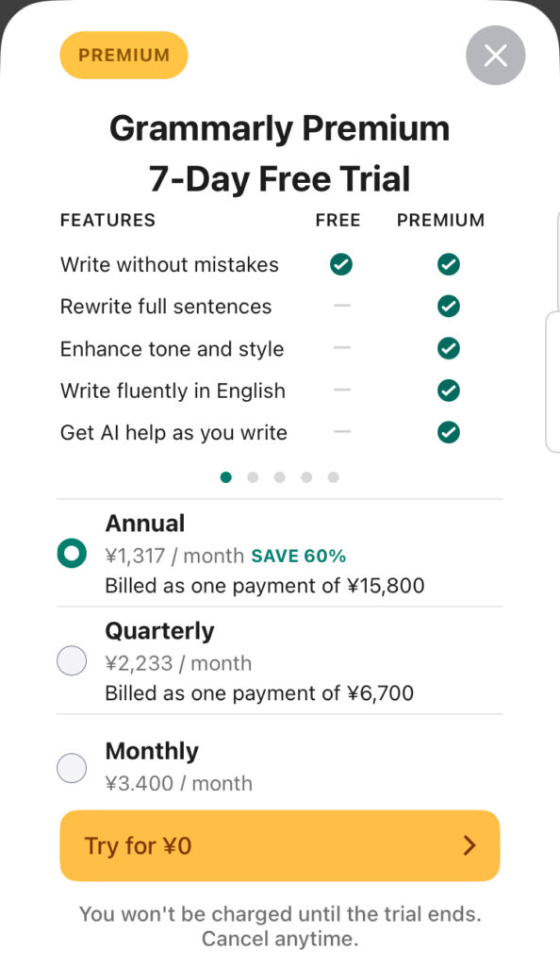
Task: Select the Monthly plan radio button
Action: tap(72, 768)
